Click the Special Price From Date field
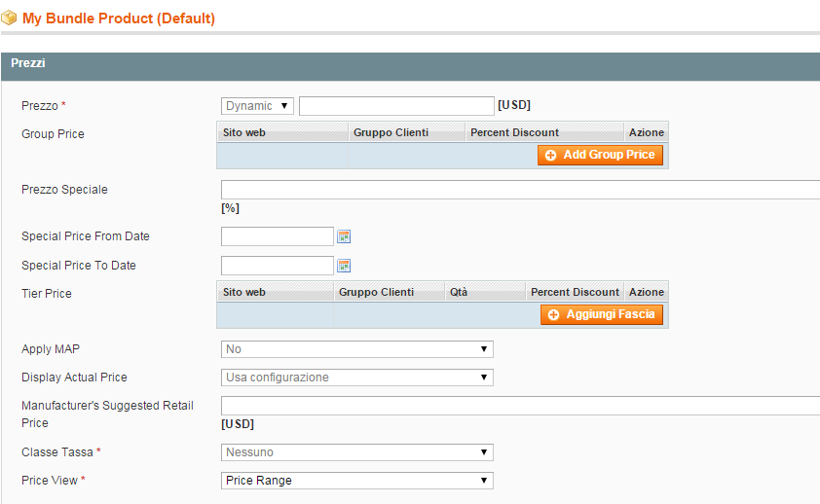The image size is (820, 504). [x=278, y=236]
